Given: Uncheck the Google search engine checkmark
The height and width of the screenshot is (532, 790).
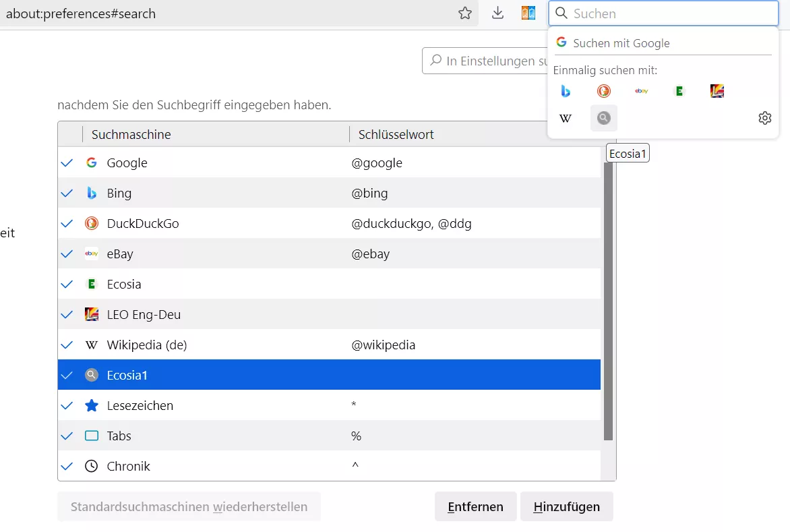Looking at the screenshot, I should pyautogui.click(x=67, y=162).
